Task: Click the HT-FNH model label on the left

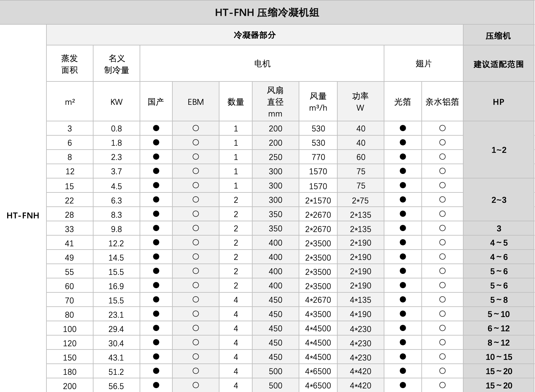Action: click(x=23, y=215)
